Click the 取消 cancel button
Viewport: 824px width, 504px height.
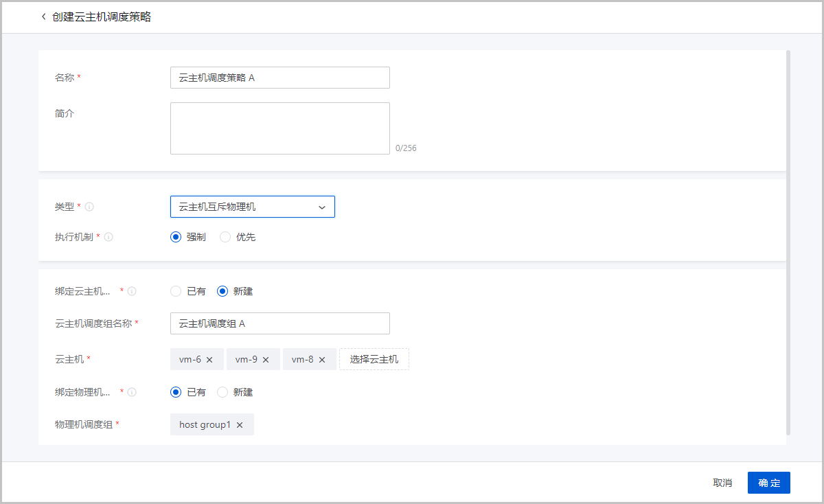coord(722,483)
